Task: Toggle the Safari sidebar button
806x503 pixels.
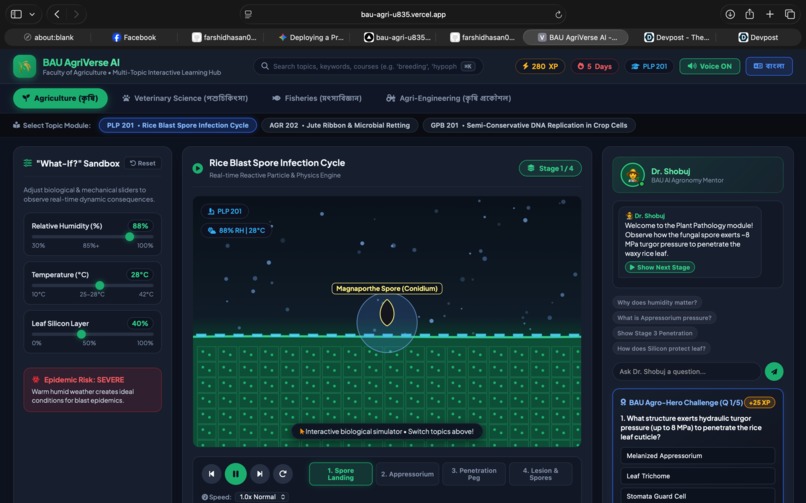Action: coord(16,14)
